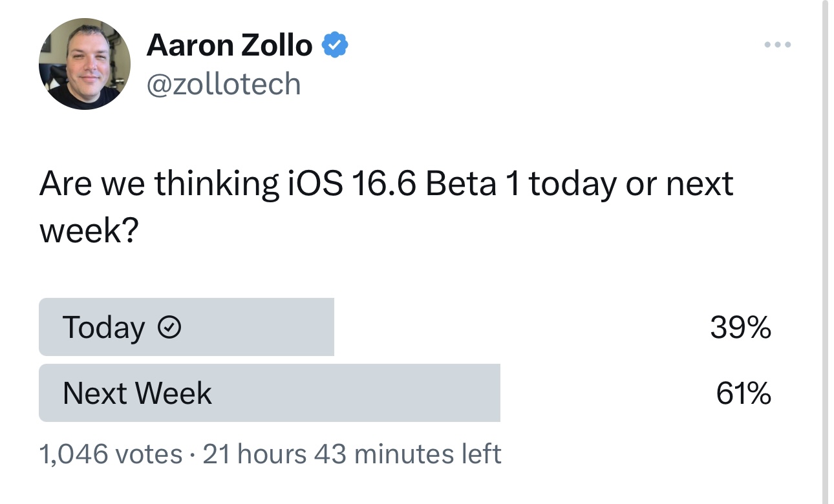Click "Beta 1" in the tweet text
This screenshot has height=504, width=834.
coord(473,184)
